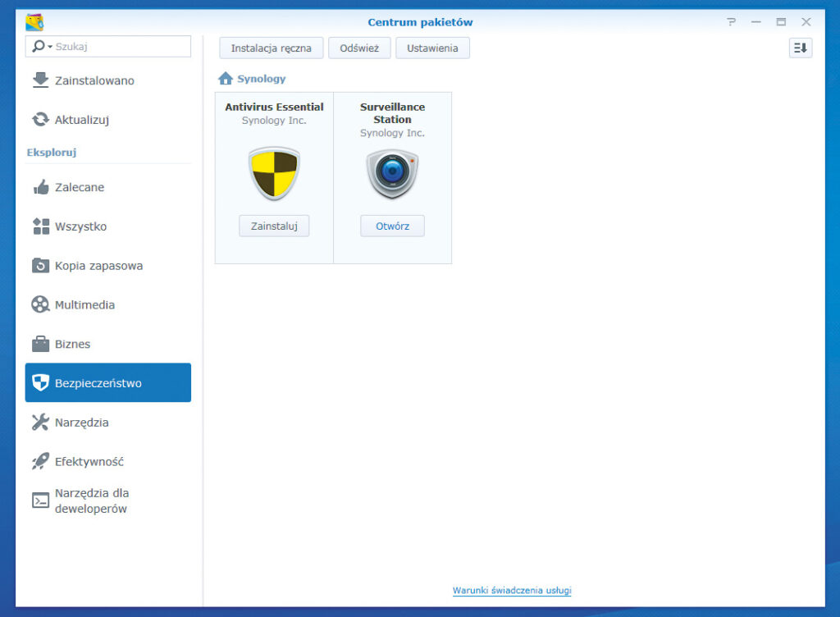Open the Ustawienia settings button
This screenshot has height=617, width=840.
432,48
